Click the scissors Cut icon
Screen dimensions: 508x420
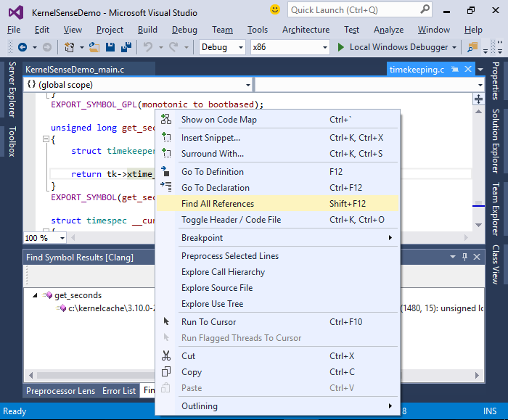166,355
